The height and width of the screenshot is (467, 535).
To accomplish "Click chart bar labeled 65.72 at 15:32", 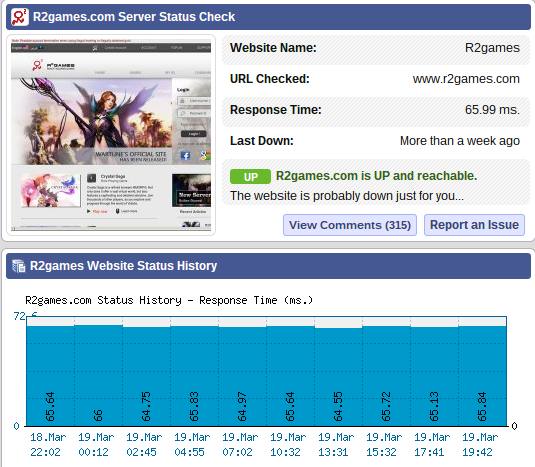I will pyautogui.click(x=386, y=376).
